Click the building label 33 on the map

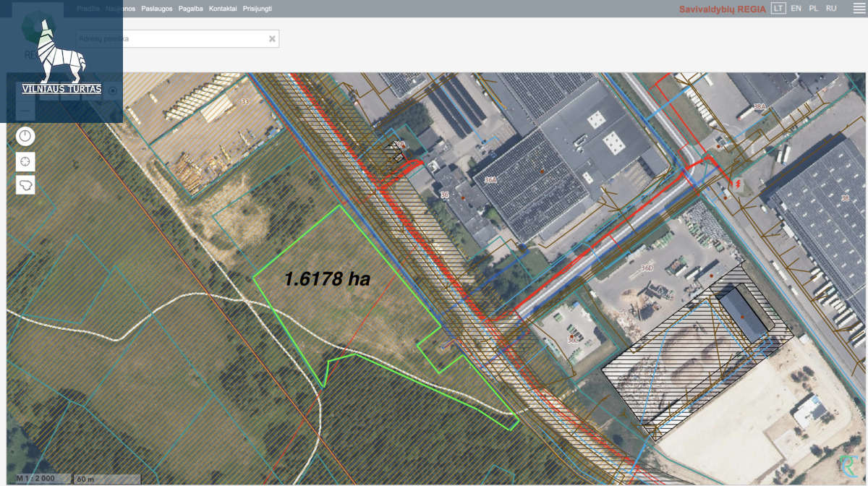[x=244, y=102]
